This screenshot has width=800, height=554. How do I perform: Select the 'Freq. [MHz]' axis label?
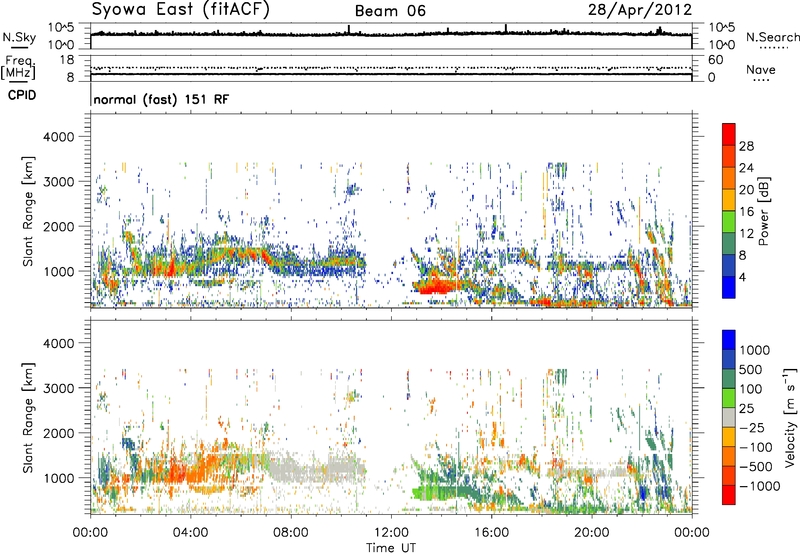coord(18,68)
